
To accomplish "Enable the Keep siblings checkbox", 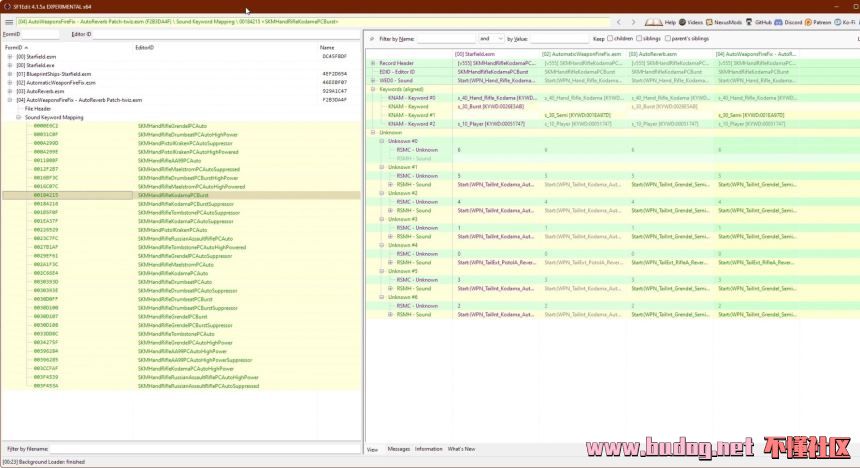I will pyautogui.click(x=640, y=38).
